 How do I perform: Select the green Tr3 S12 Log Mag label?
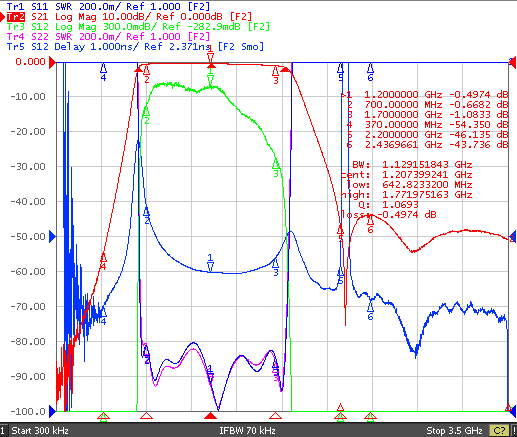[x=138, y=27]
